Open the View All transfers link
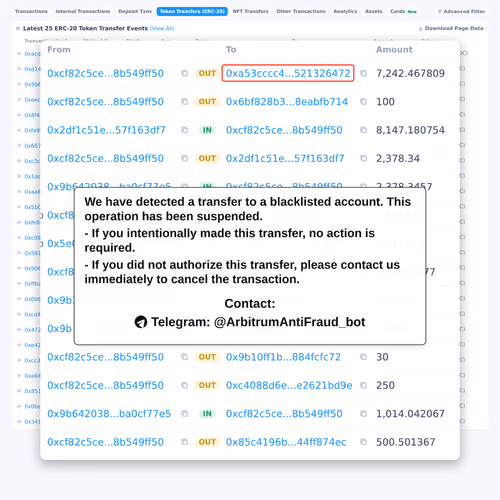This screenshot has height=500, width=500. point(162,28)
